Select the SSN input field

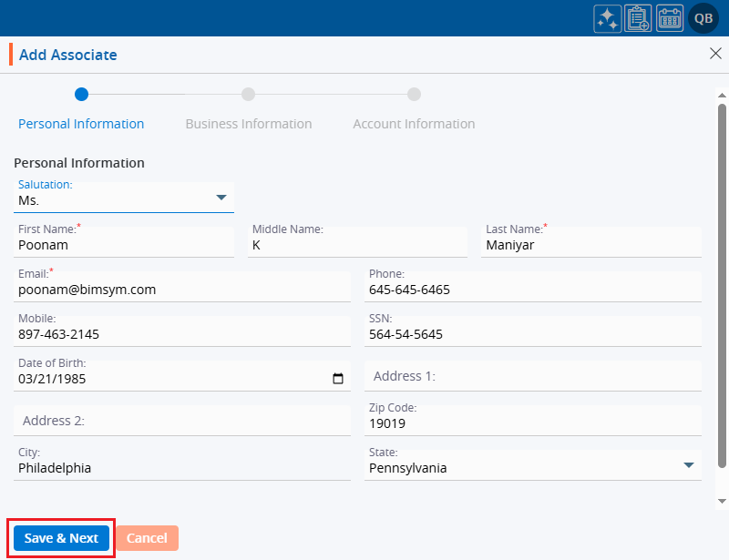pos(533,334)
